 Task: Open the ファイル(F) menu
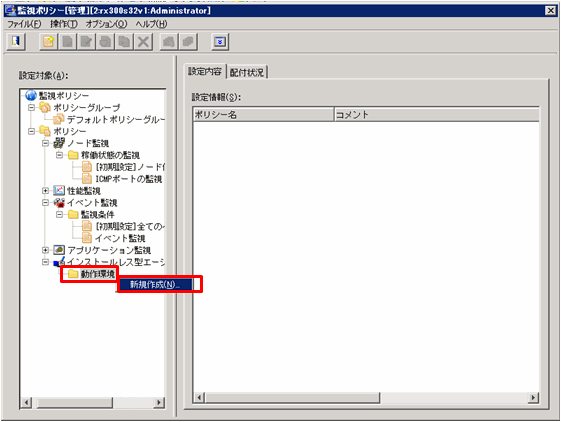point(24,24)
